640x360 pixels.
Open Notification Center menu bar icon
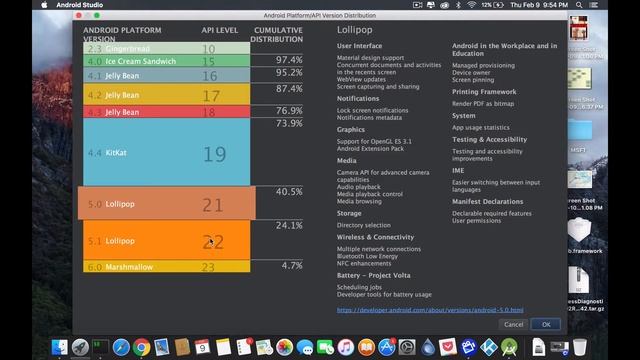click(x=594, y=5)
